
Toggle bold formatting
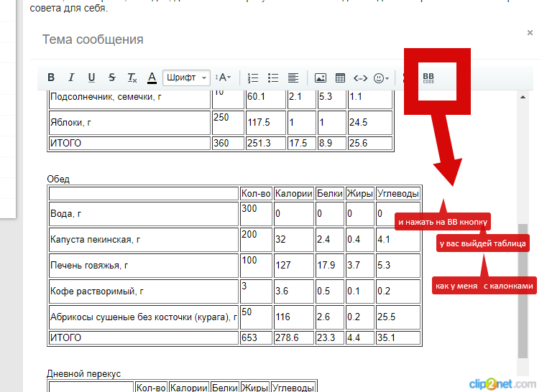(x=51, y=78)
